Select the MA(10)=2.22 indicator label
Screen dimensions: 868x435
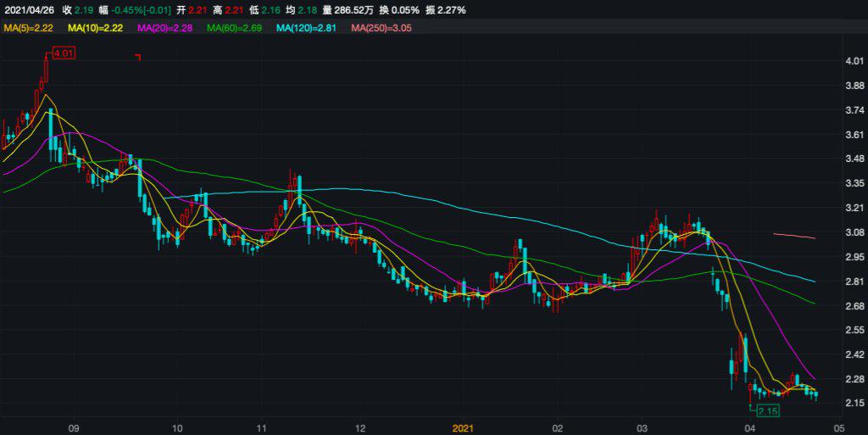pos(95,28)
